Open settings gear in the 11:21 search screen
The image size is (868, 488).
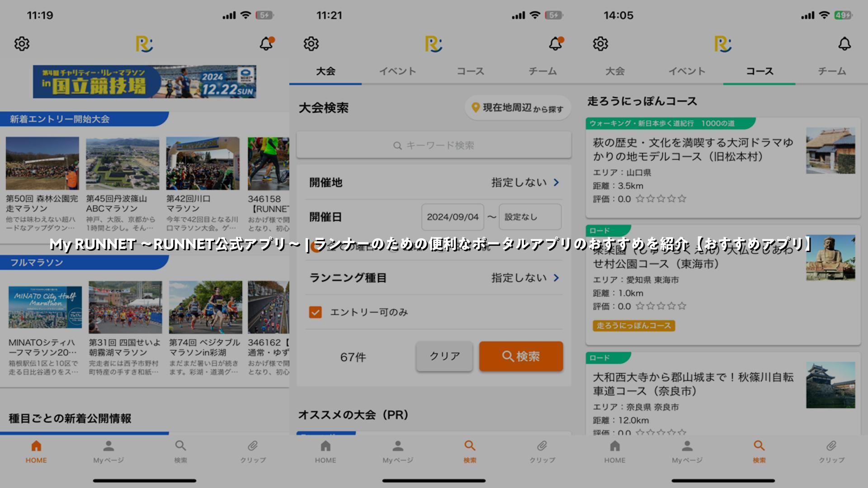coord(311,44)
